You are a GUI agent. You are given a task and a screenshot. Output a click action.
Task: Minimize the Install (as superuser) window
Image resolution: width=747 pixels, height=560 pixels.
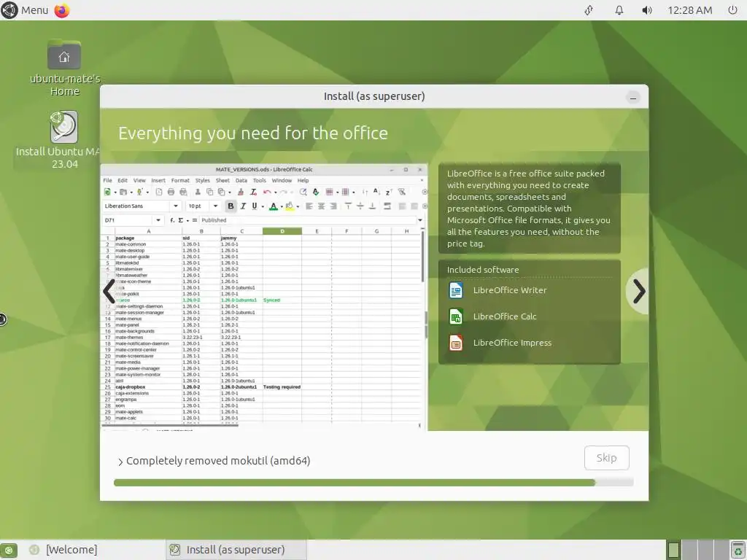coord(632,98)
